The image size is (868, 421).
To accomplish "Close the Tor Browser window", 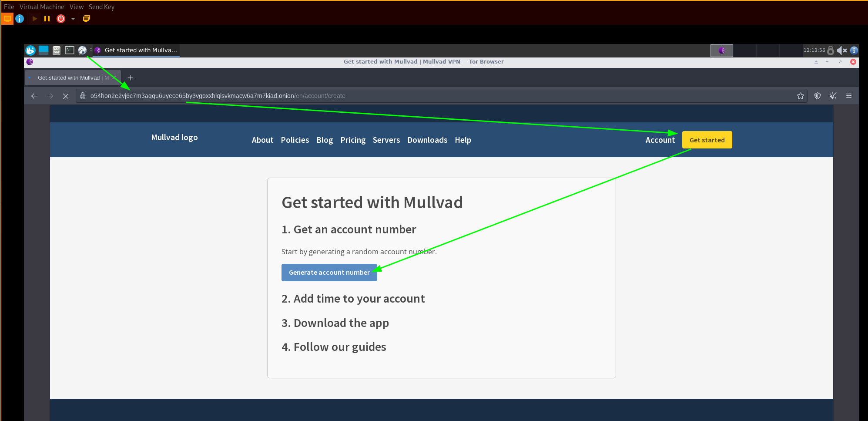I will 853,62.
